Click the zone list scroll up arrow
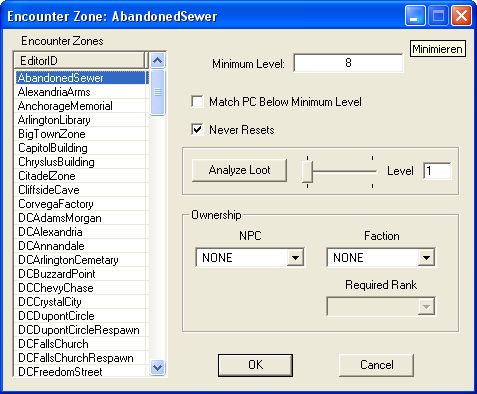This screenshot has width=477, height=394. pyautogui.click(x=157, y=61)
